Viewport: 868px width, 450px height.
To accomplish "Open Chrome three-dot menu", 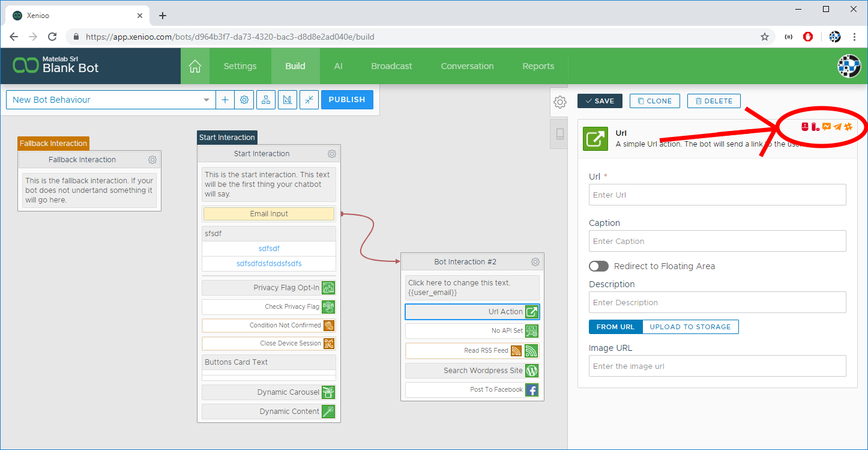I will [854, 37].
